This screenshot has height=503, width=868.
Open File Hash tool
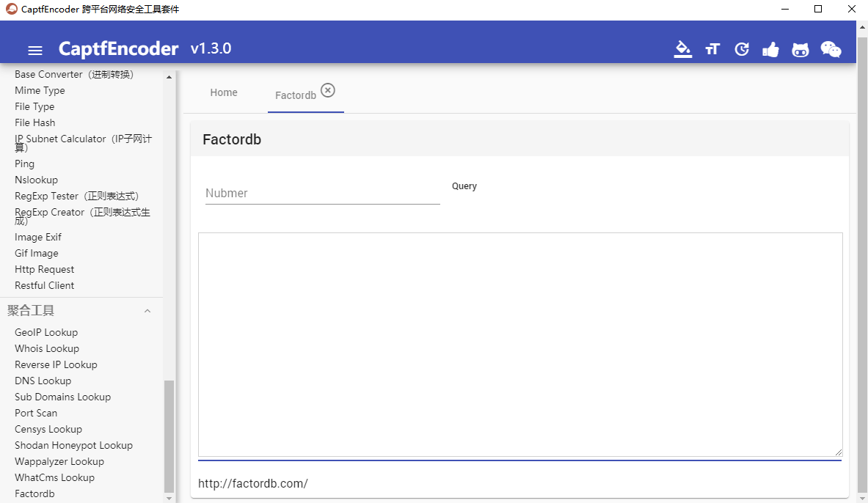35,122
